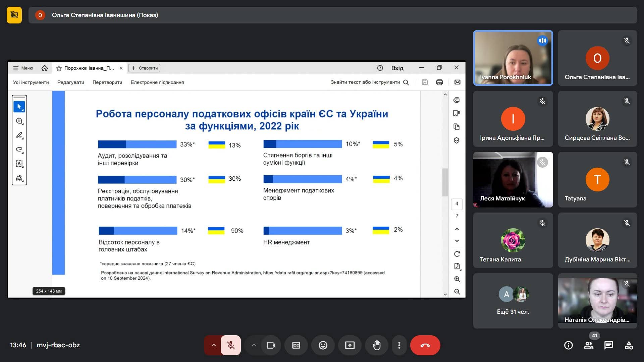The width and height of the screenshot is (644, 362).
Task: Open the activities panel
Action: click(629, 345)
